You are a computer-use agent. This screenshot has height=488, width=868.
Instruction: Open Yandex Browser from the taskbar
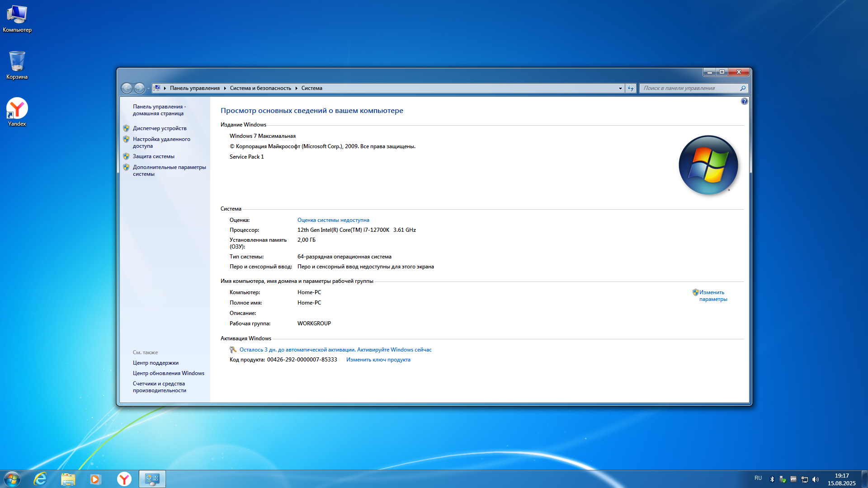pos(124,479)
